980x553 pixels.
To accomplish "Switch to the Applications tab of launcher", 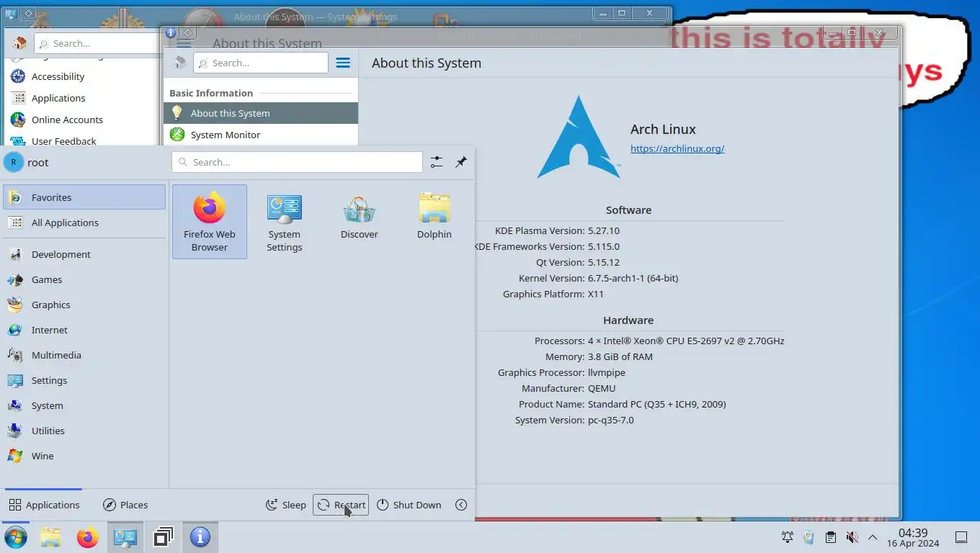I will point(44,505).
